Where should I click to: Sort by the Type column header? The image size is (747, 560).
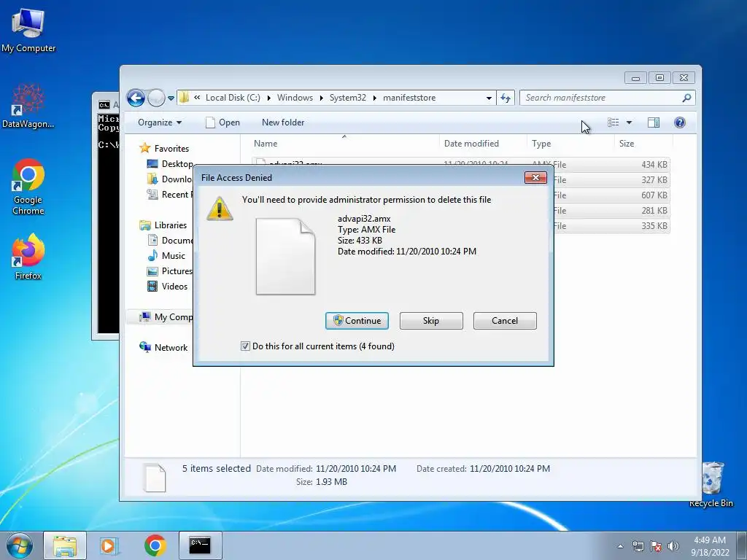point(570,144)
